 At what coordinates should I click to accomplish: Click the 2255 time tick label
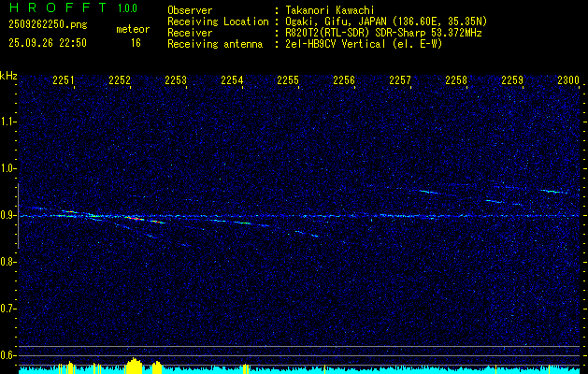[x=288, y=81]
